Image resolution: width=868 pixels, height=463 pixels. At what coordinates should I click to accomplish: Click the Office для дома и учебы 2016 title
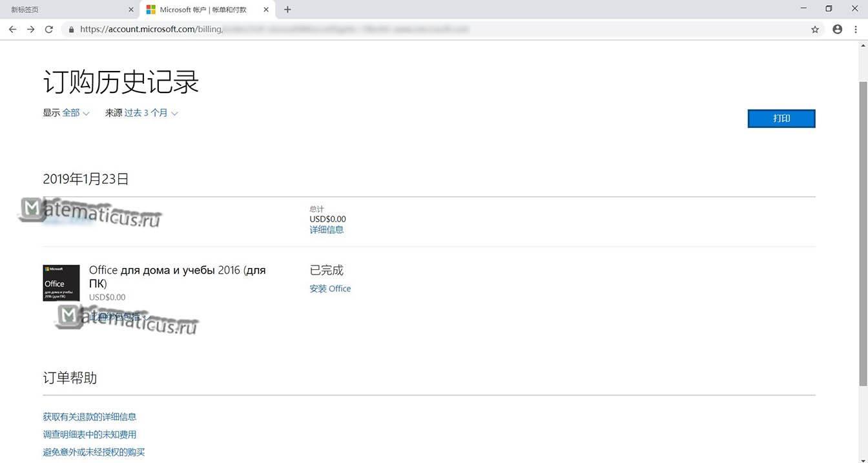point(177,276)
